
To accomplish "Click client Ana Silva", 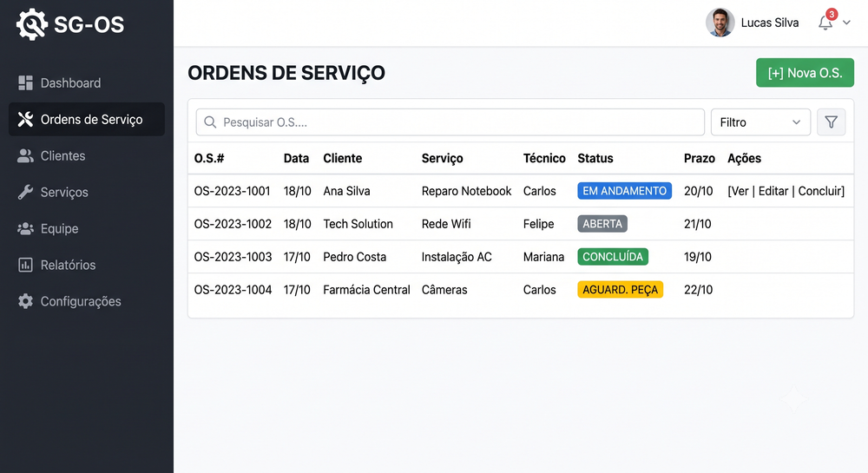I will pos(346,191).
